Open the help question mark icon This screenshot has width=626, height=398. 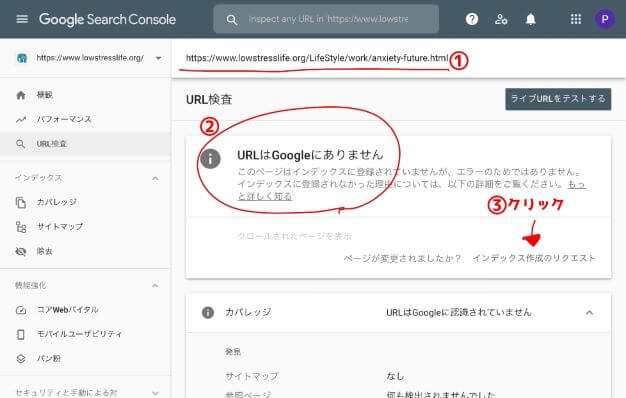point(472,19)
